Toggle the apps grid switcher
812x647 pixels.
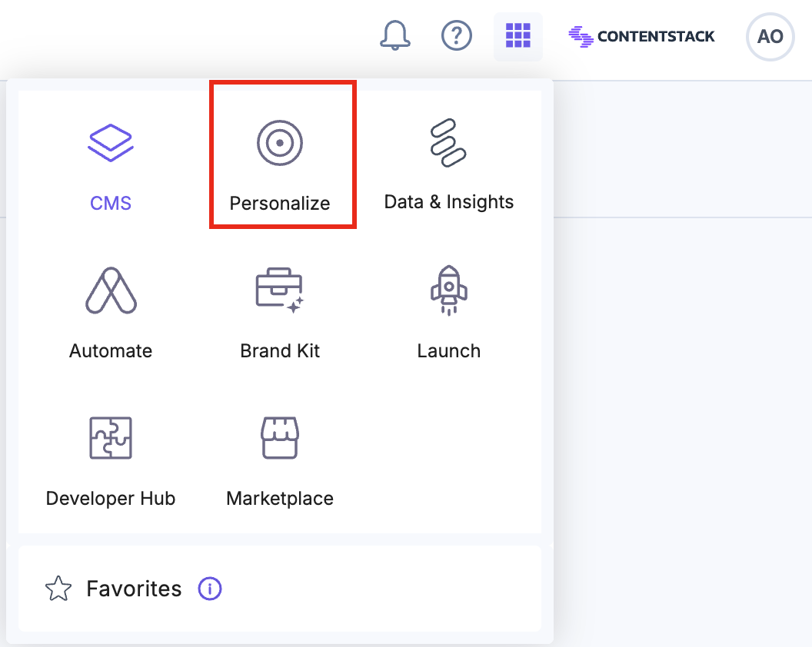(x=517, y=36)
